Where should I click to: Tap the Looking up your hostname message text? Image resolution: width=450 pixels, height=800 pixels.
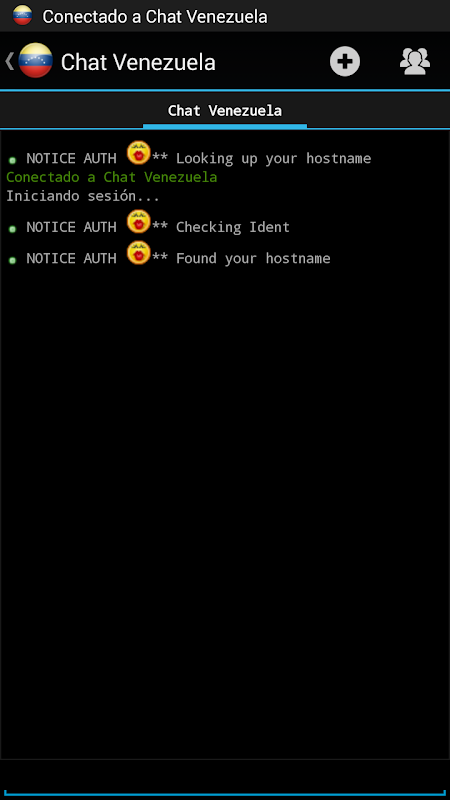click(x=273, y=159)
